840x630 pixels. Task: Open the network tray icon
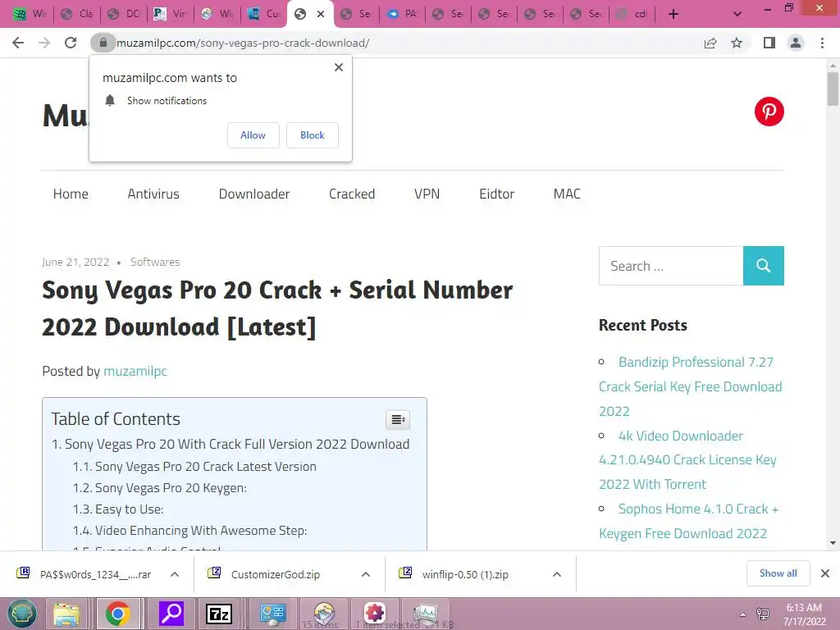[x=763, y=614]
